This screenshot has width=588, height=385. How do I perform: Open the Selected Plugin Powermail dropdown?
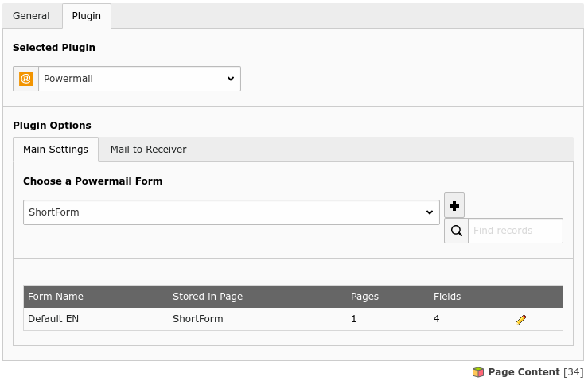click(x=139, y=79)
